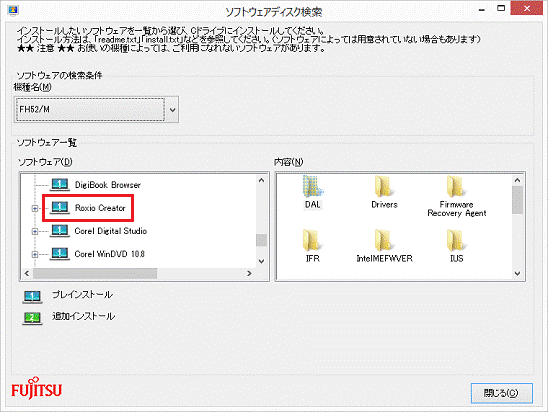Maximize the ソフトウェアディスク検索 window

coord(501,8)
